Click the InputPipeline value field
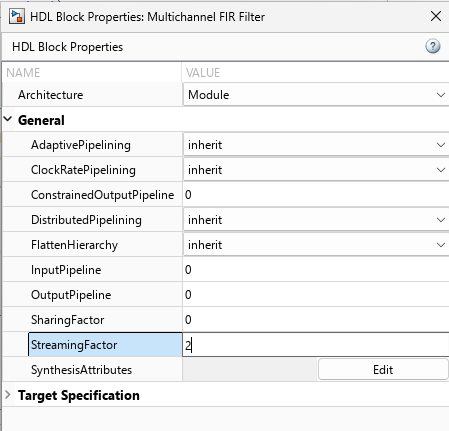This screenshot has width=449, height=431. (316, 270)
